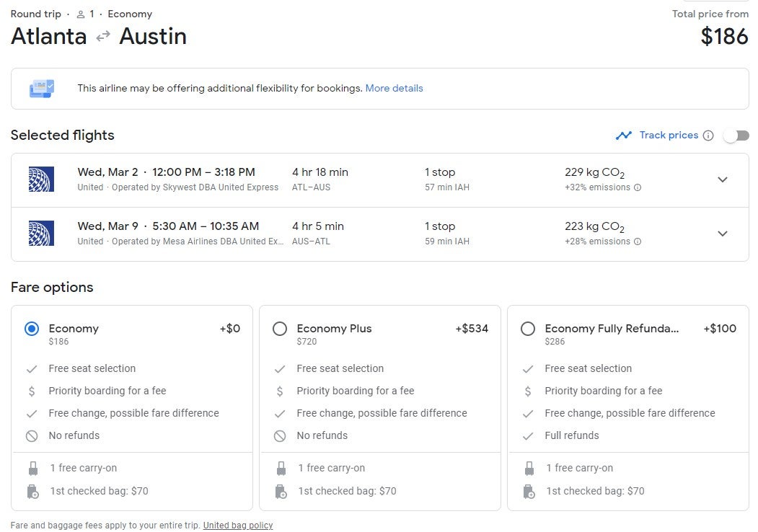Click the carry-on bag icon in the Economy Plus card
The width and height of the screenshot is (758, 532).
[281, 469]
